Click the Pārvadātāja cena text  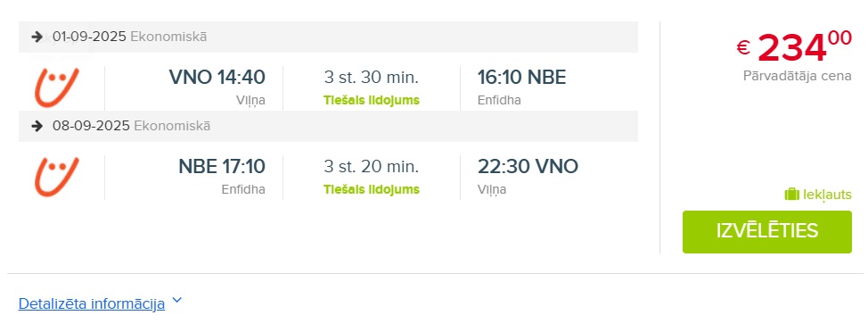coord(797,76)
